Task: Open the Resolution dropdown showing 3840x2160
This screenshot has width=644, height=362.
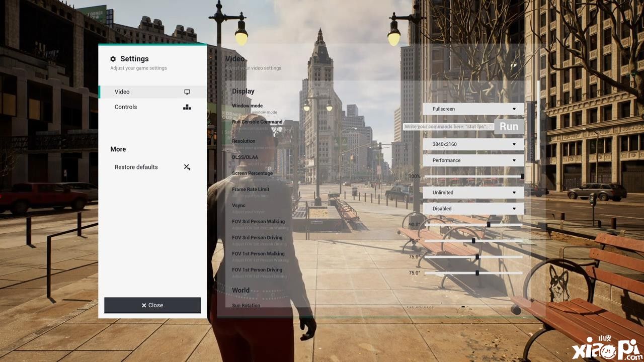Action: [x=473, y=144]
